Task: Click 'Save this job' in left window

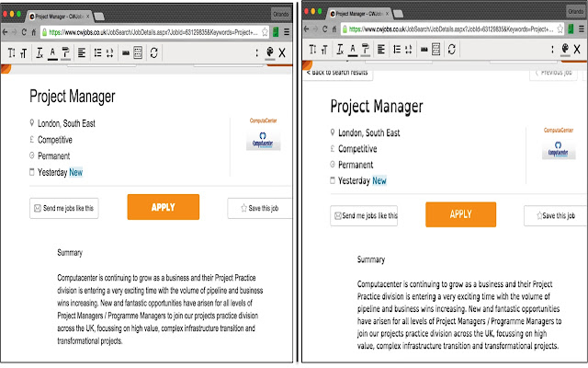Action: click(259, 209)
